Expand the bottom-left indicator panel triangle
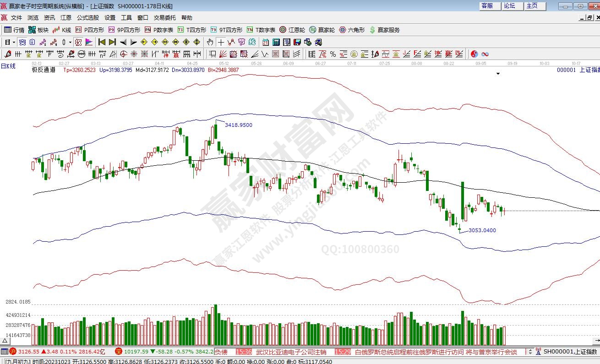The image size is (600, 364). (4, 341)
